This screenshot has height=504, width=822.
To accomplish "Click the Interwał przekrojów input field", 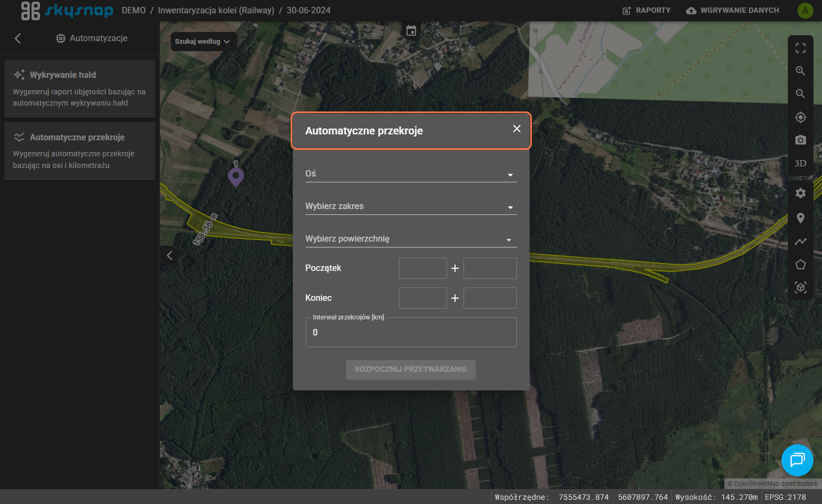I will [x=411, y=332].
